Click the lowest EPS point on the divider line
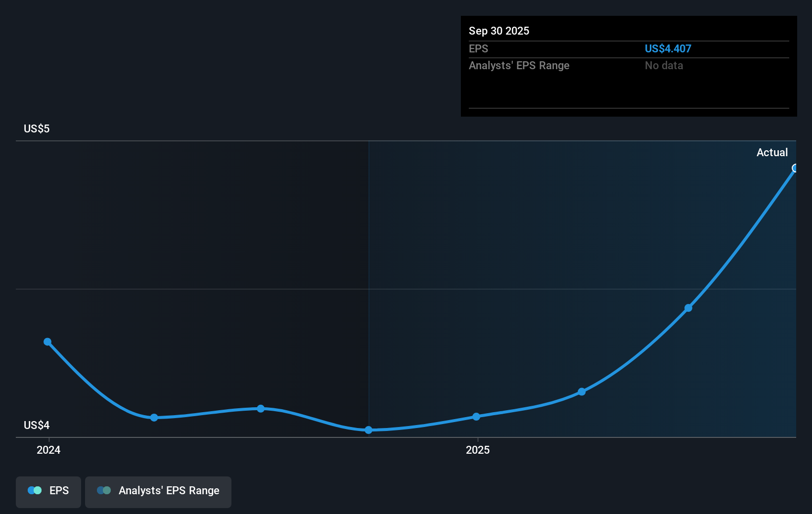Viewport: 812px width, 514px height. point(368,430)
